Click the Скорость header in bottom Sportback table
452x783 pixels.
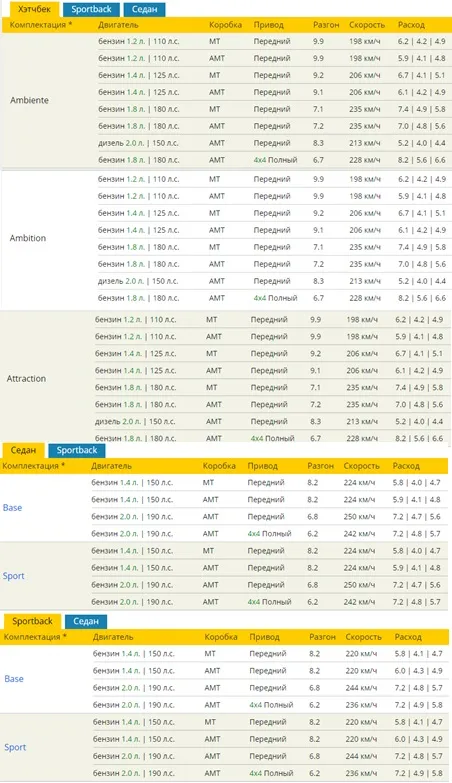point(364,637)
